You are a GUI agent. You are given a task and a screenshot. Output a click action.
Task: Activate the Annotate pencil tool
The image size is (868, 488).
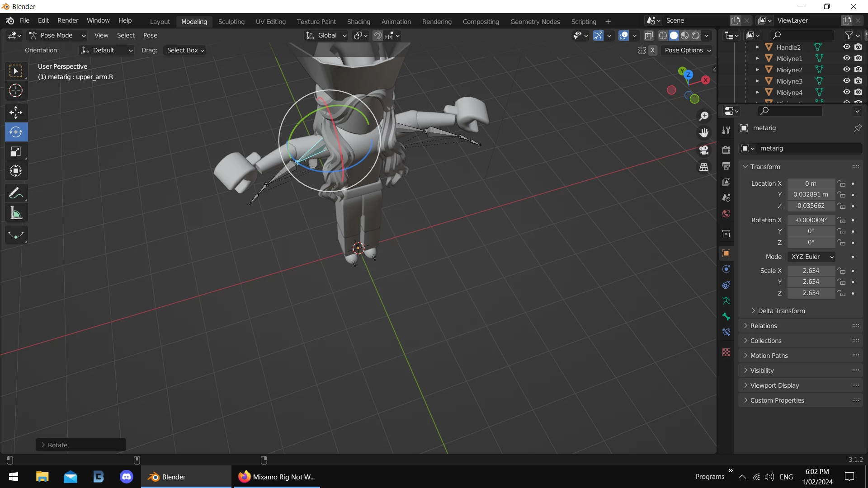click(x=16, y=193)
